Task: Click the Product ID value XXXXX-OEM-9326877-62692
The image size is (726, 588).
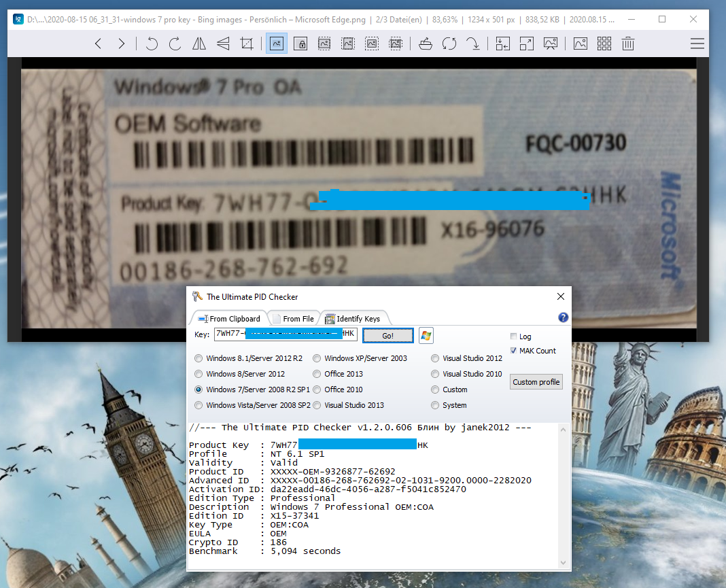Action: pyautogui.click(x=333, y=472)
